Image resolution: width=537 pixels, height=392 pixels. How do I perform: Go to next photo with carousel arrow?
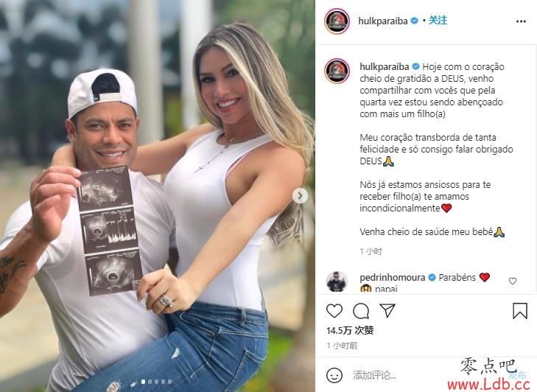coord(300,196)
